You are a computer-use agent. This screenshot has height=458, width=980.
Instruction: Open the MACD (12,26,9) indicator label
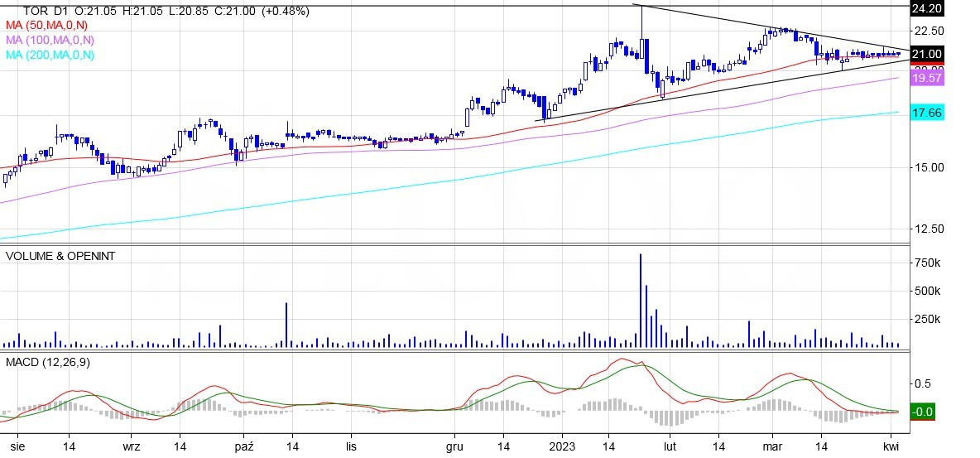click(47, 363)
